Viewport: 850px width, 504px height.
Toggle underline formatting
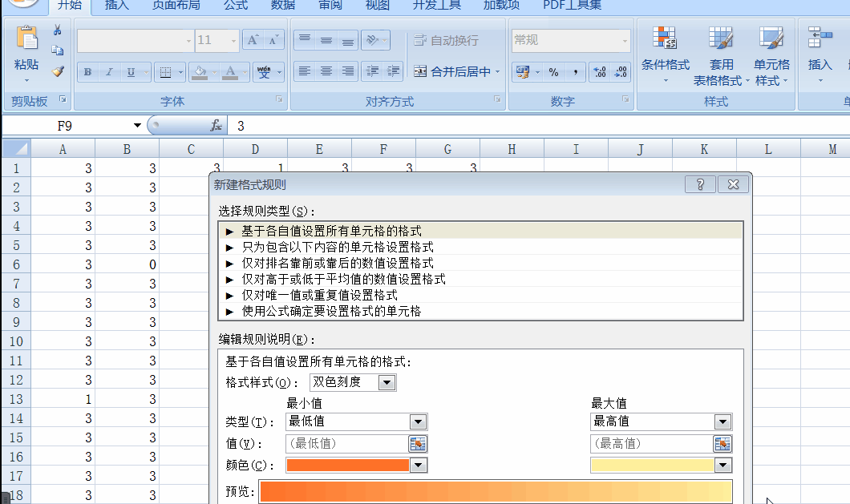pos(131,71)
